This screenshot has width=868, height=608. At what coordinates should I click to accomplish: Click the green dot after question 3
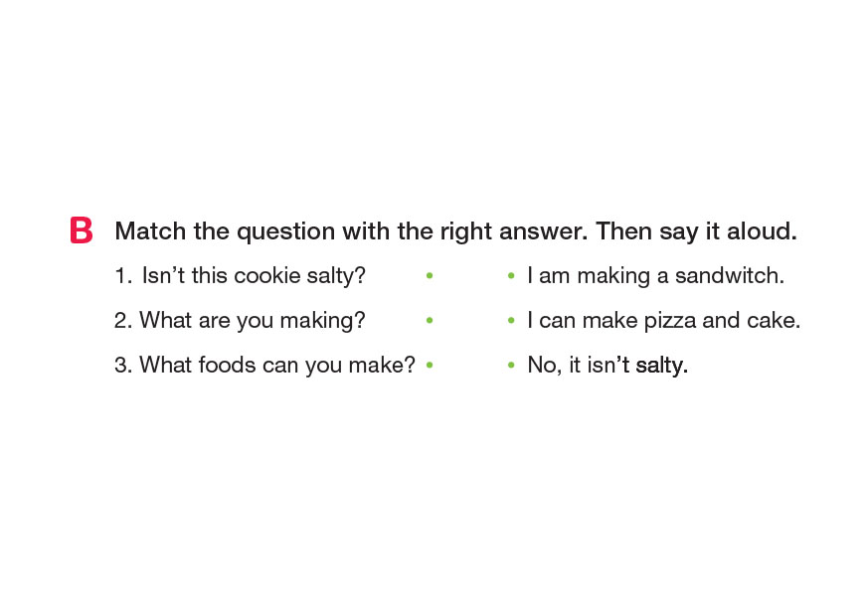click(x=429, y=365)
